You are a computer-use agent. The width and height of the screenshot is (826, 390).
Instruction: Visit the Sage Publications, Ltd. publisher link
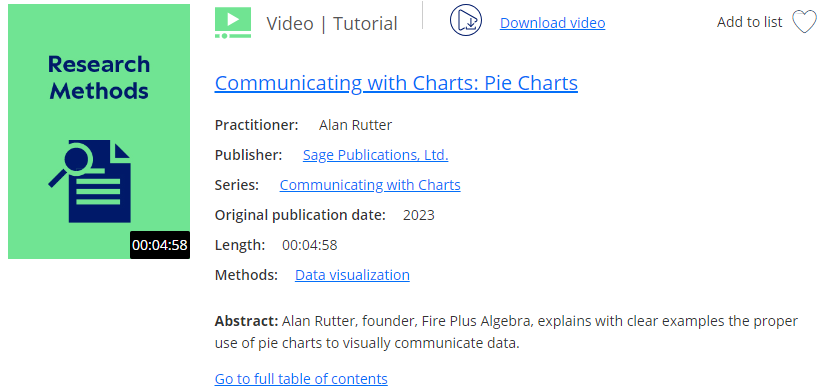376,155
